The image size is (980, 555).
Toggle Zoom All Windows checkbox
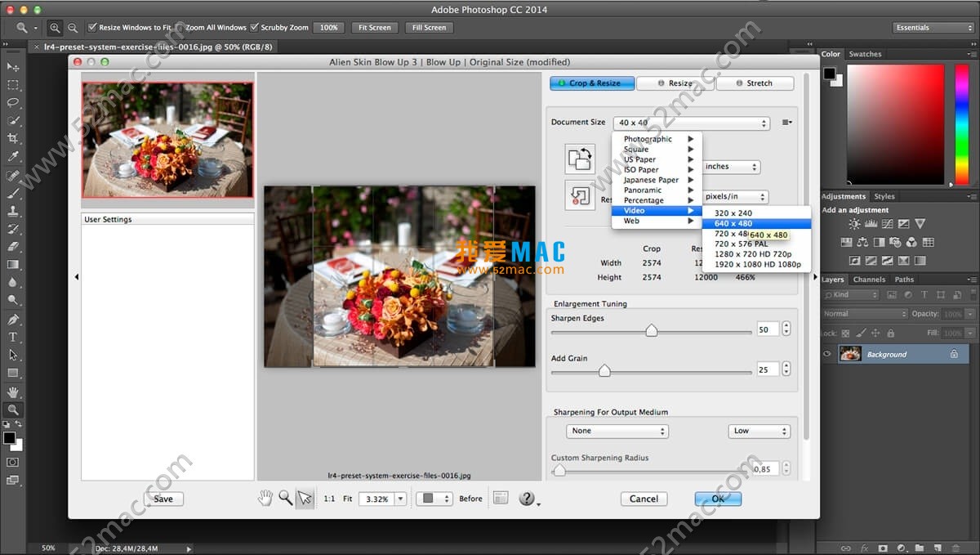[180, 28]
